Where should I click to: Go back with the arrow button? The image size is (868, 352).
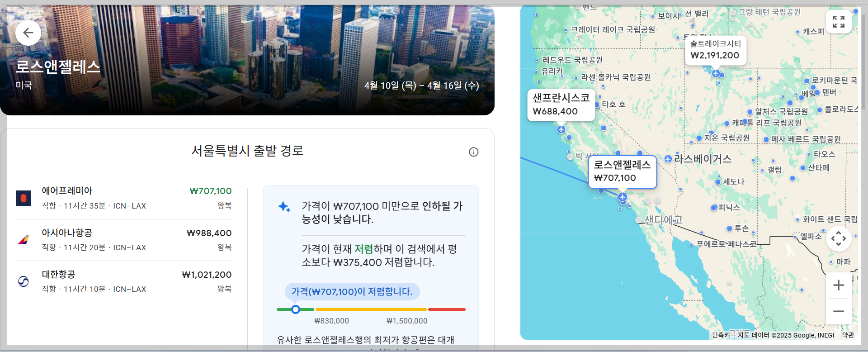[x=28, y=33]
